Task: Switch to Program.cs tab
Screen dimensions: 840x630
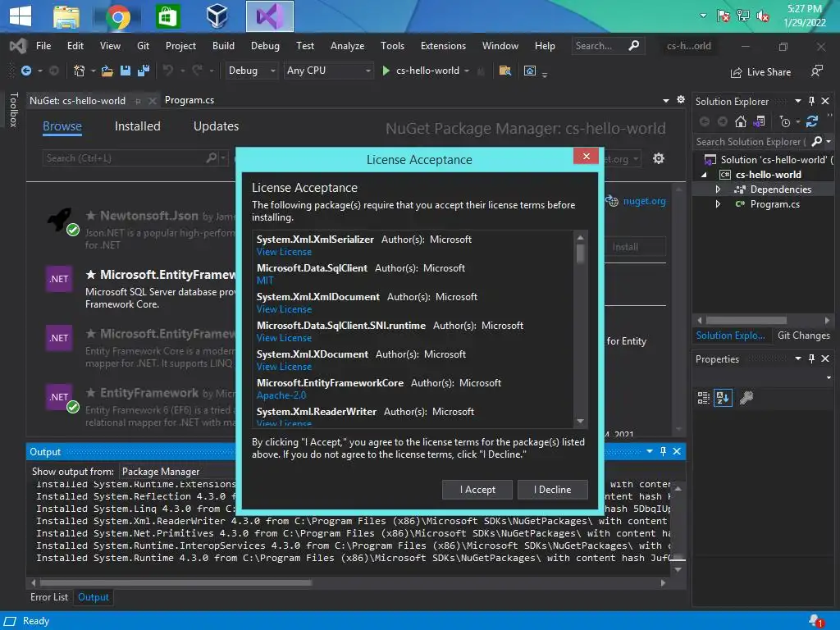Action: (x=189, y=100)
